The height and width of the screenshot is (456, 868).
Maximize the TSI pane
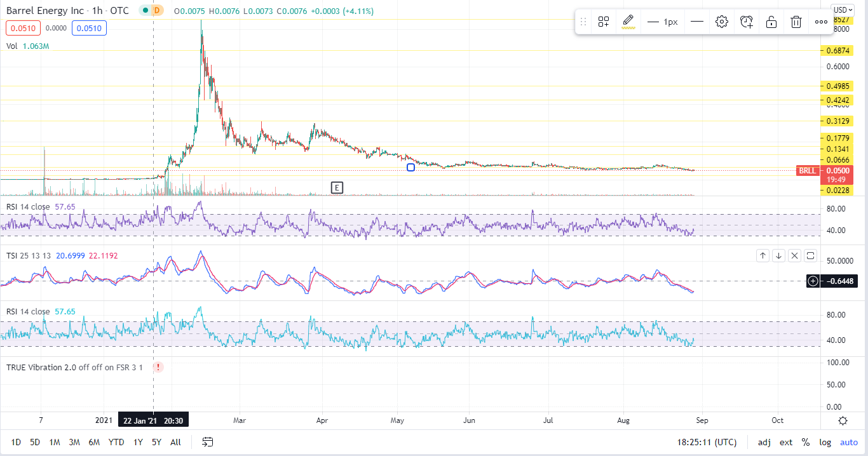(810, 256)
